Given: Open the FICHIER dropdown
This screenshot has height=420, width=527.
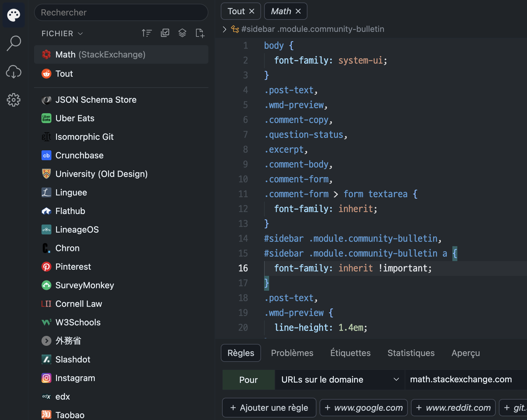Looking at the screenshot, I should (62, 33).
